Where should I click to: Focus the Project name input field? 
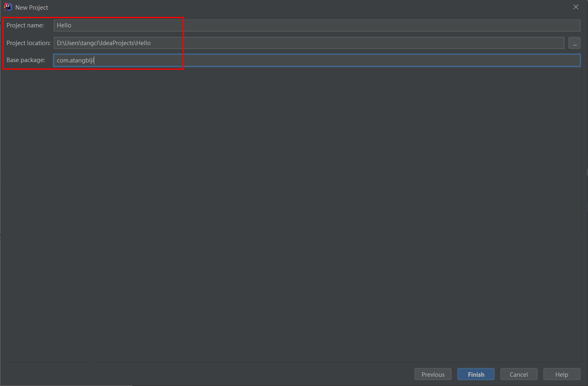tap(317, 25)
